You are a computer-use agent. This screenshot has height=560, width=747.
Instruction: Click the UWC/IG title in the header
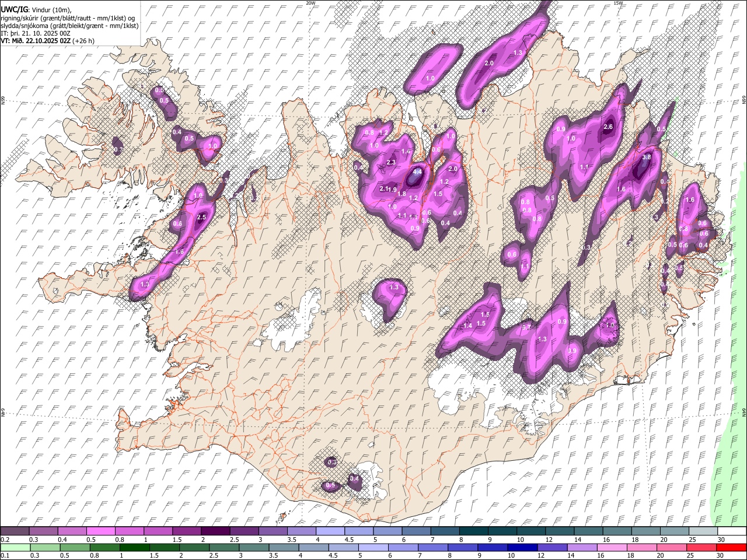13,9
